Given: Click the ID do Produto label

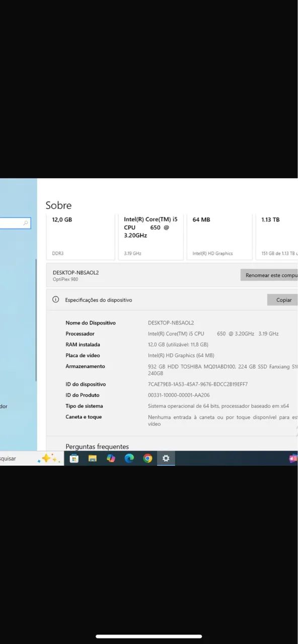Looking at the screenshot, I should click(82, 395).
